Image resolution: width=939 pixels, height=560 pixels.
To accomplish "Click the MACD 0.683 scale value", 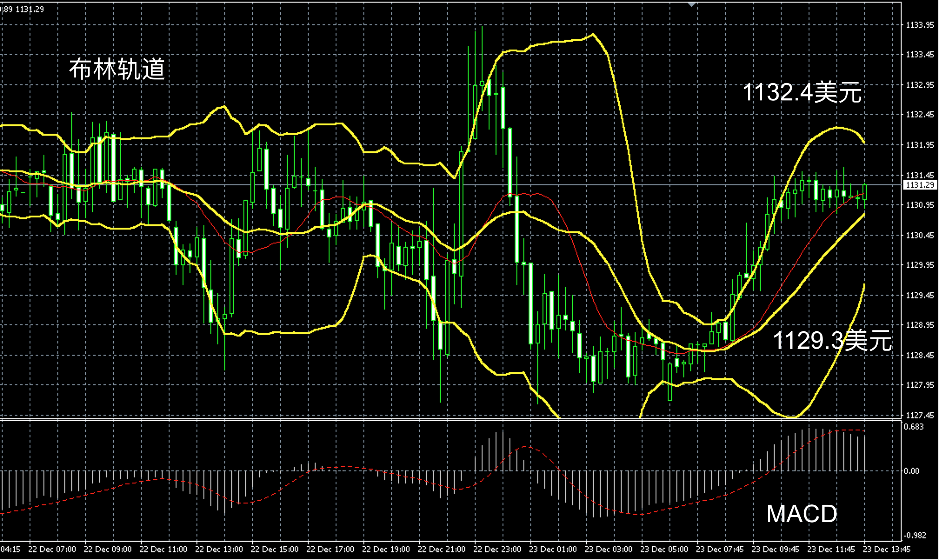I will pos(913,427).
